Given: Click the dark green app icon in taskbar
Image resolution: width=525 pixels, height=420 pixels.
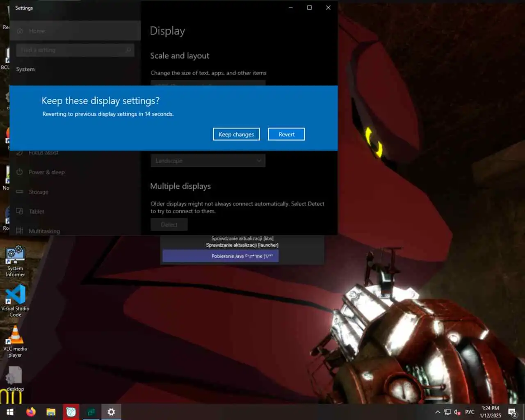Looking at the screenshot, I should (x=91, y=412).
